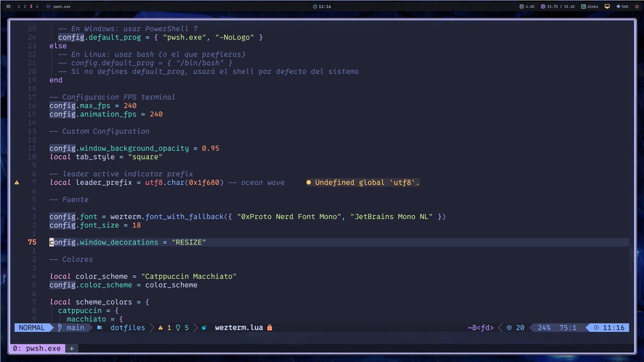Click the NORMAL mode indicator in statusline

32,328
